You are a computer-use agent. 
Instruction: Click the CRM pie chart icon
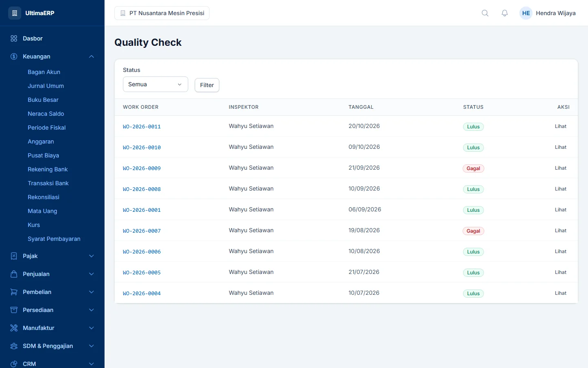pos(14,364)
